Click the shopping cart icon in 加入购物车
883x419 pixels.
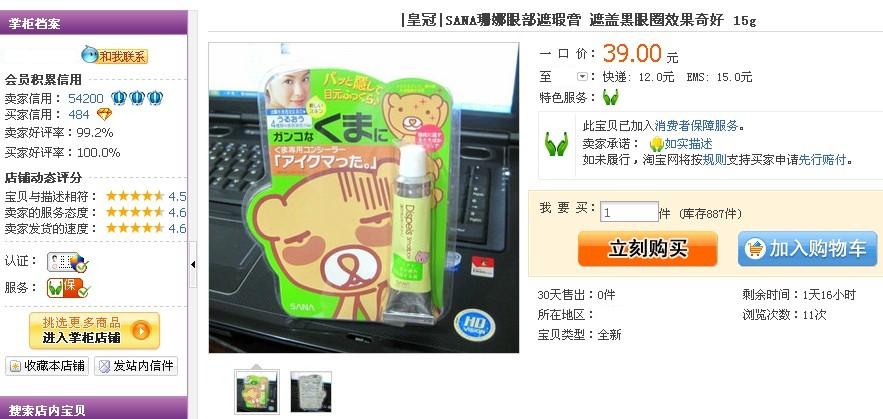click(755, 248)
